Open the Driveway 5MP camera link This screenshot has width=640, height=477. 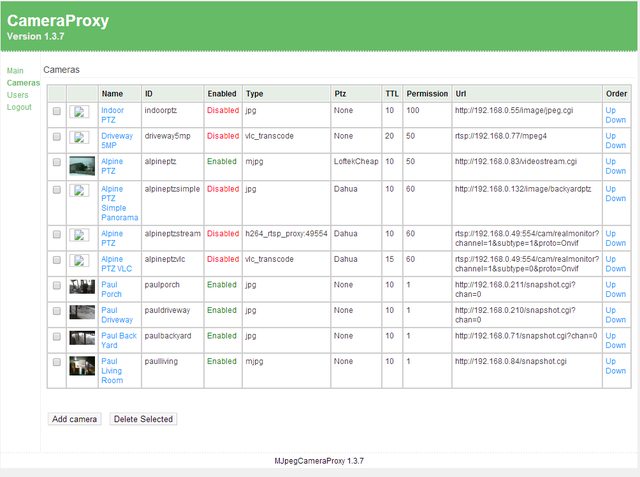pyautogui.click(x=117, y=140)
